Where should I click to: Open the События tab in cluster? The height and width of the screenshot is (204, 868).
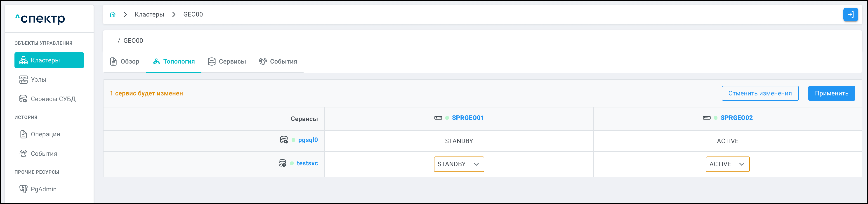[278, 61]
